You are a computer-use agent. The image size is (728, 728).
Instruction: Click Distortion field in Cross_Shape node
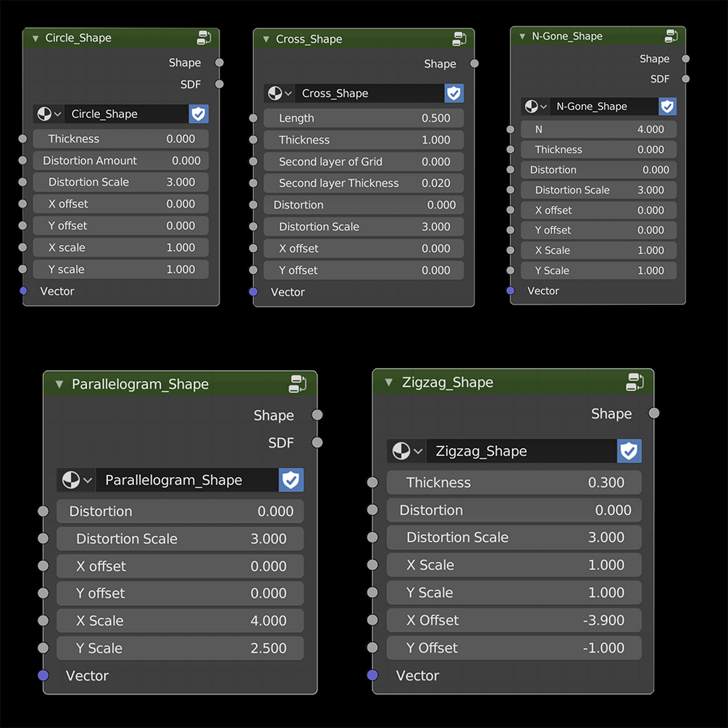tap(364, 205)
